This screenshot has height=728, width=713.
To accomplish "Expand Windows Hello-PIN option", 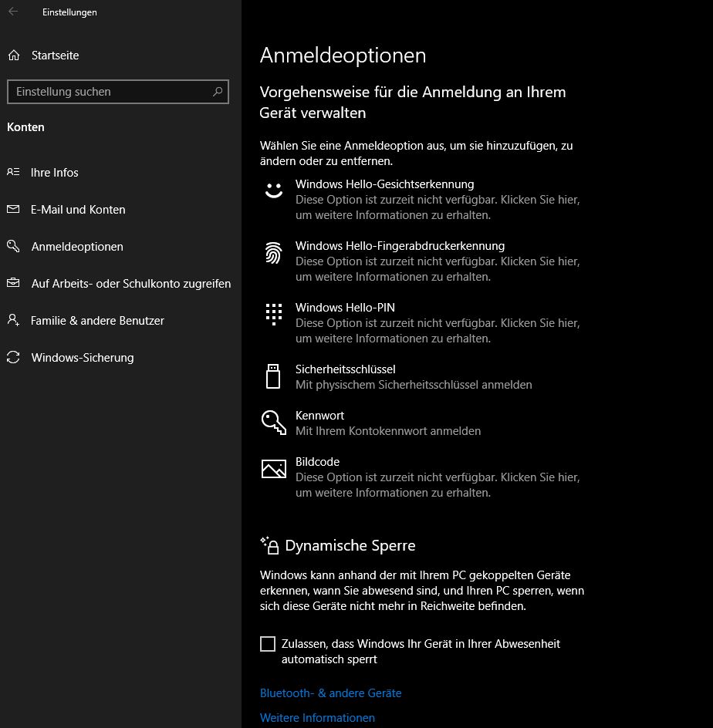I will 422,322.
